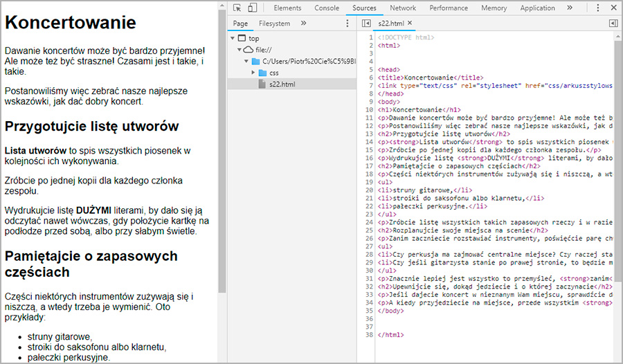This screenshot has height=364, width=623.
Task: Click the 'Pamiętajcie o zapasowych częściach' heading
Action: (91, 264)
